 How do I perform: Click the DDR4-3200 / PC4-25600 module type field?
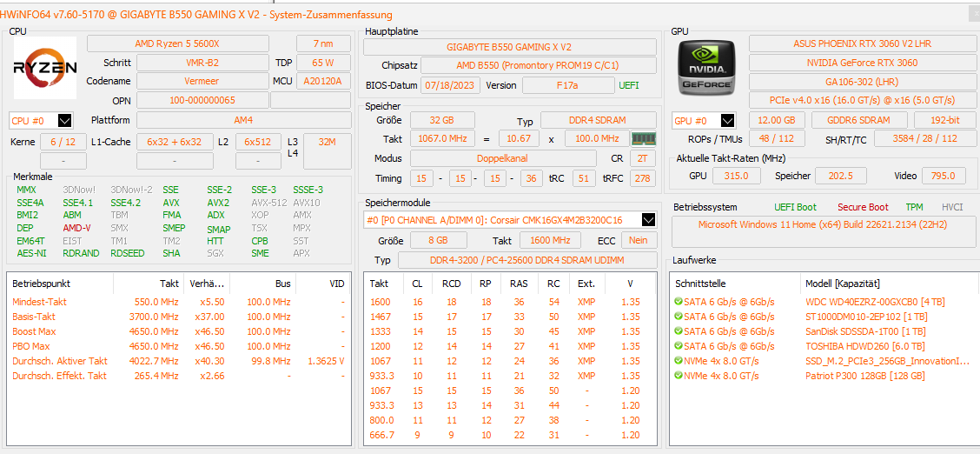[x=526, y=260]
